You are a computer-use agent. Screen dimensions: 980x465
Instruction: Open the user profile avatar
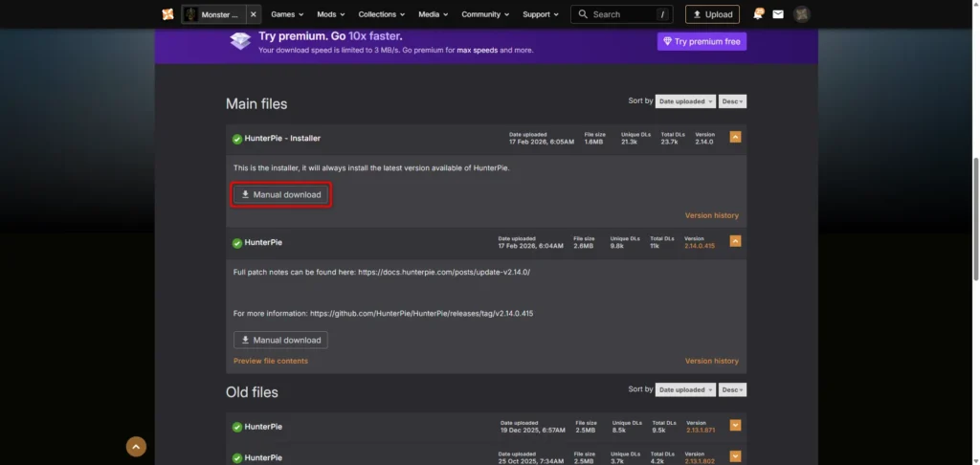(802, 14)
